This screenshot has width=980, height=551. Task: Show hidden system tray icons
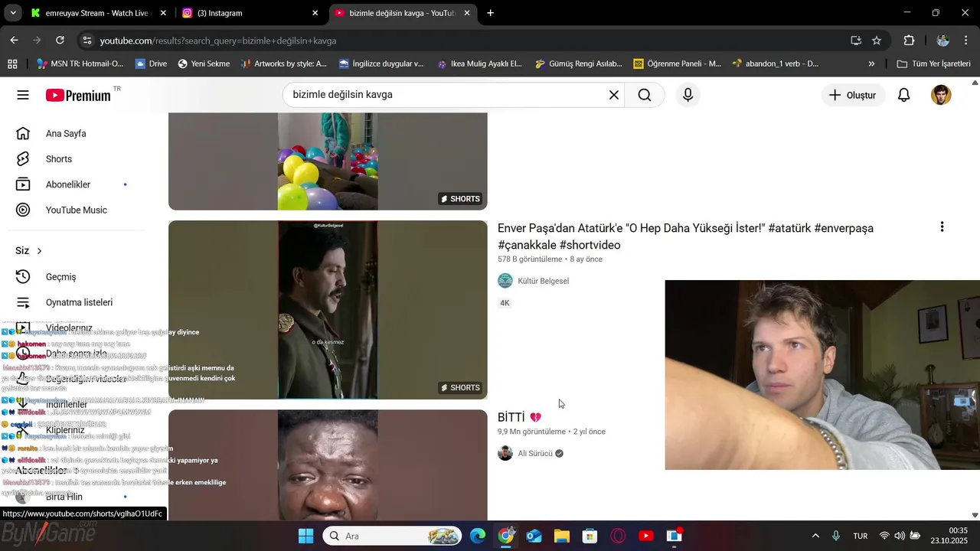pos(815,536)
